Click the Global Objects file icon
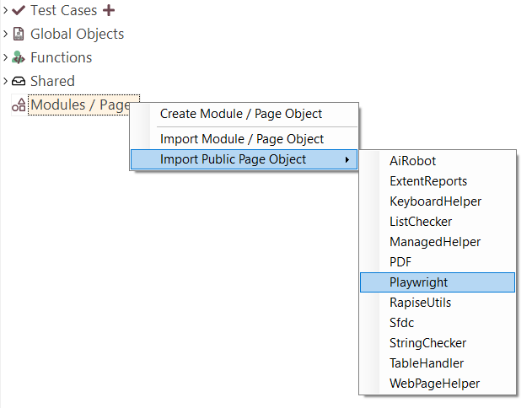This screenshot has width=532, height=408. (19, 35)
